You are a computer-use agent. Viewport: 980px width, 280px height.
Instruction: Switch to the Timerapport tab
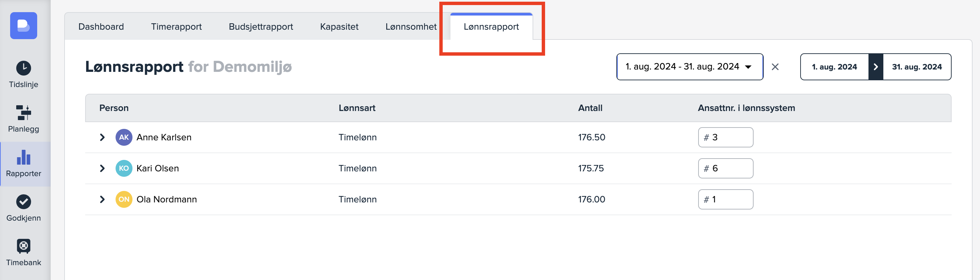pos(176,27)
